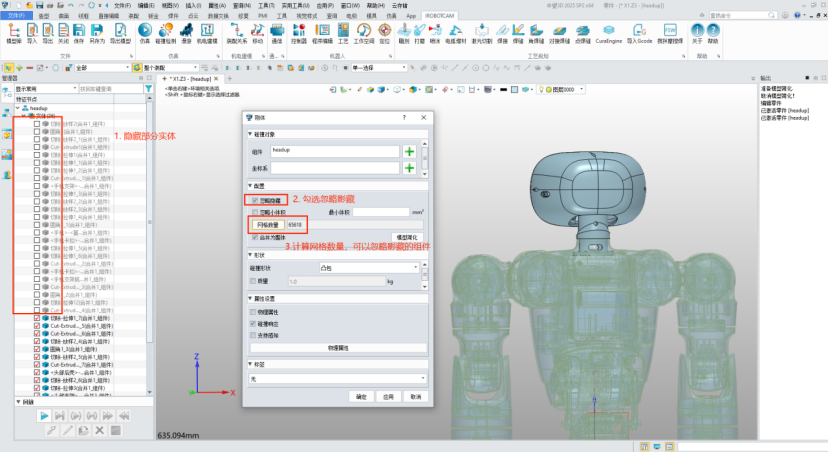Click the 确定 button in dialog
Image resolution: width=829 pixels, height=453 pixels.
pos(361,397)
